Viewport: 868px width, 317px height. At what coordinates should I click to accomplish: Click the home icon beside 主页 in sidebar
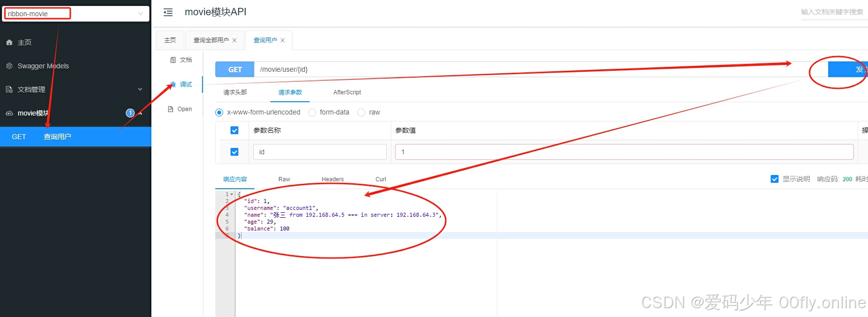(x=9, y=43)
